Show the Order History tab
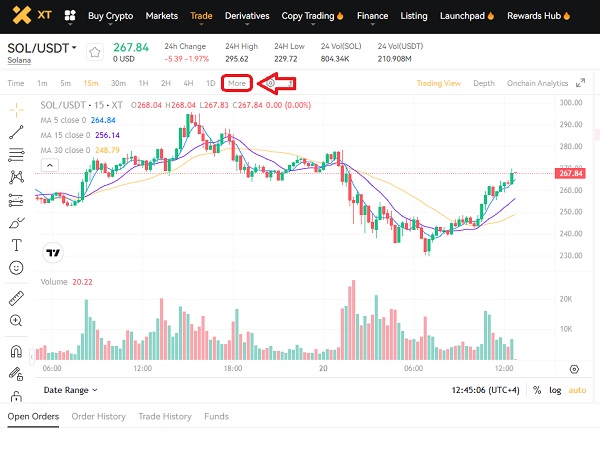Image resolution: width=600 pixels, height=462 pixels. click(x=99, y=416)
